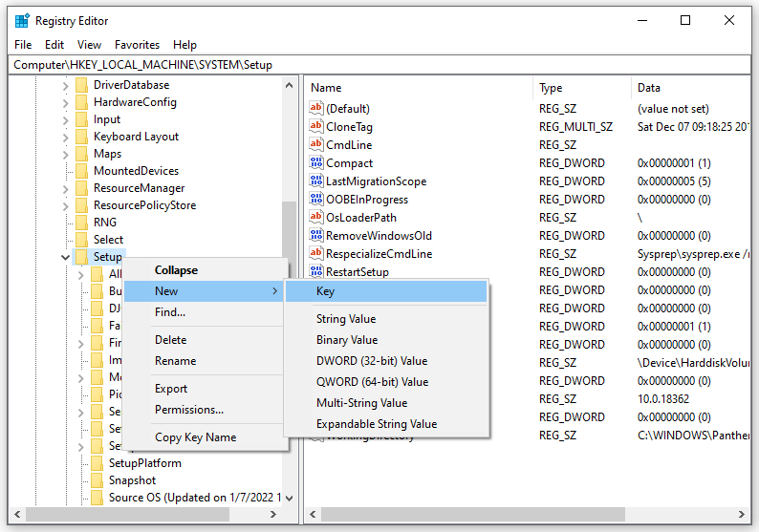759x532 pixels.
Task: Click the Source OS folder icon
Action: (97, 498)
